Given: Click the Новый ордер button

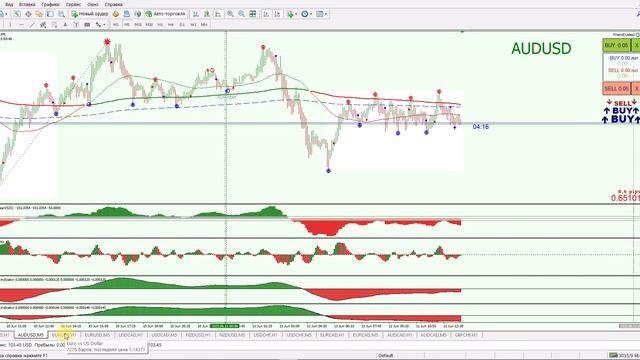Looking at the screenshot, I should [x=90, y=14].
